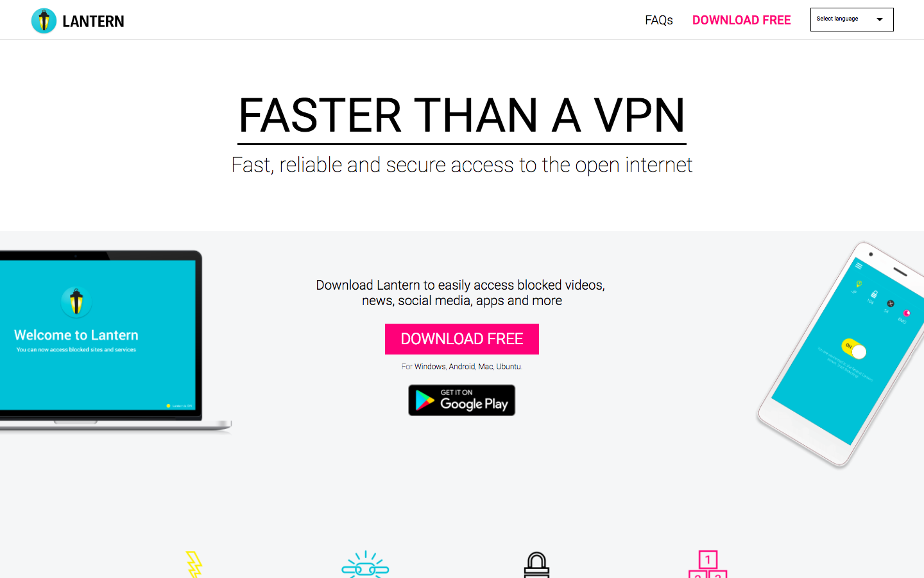Screen dimensions: 924x578
Task: Click the language dropdown arrow
Action: point(880,19)
